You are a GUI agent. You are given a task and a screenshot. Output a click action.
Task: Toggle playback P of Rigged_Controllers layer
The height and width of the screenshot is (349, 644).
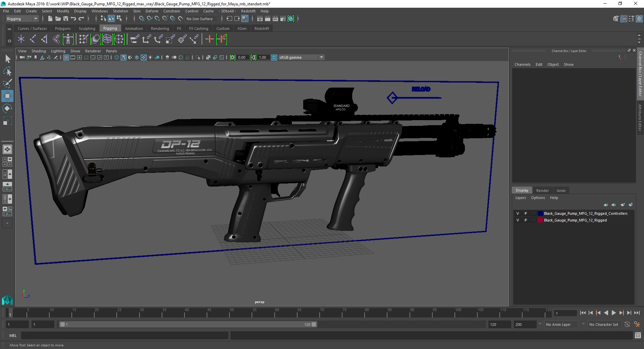[526, 213]
